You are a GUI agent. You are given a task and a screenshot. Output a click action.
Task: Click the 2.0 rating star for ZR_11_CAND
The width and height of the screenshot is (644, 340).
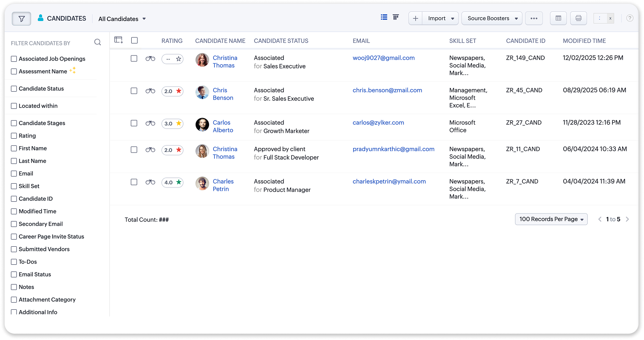[179, 150]
